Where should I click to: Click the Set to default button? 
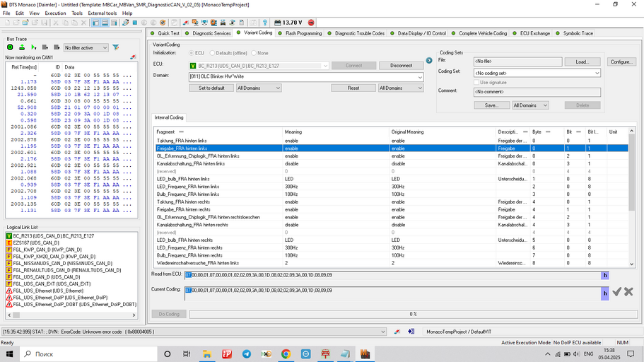click(211, 88)
